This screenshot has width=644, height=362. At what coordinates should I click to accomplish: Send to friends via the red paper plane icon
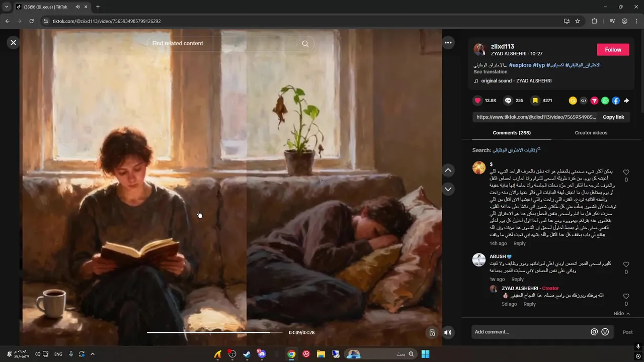coord(594,101)
